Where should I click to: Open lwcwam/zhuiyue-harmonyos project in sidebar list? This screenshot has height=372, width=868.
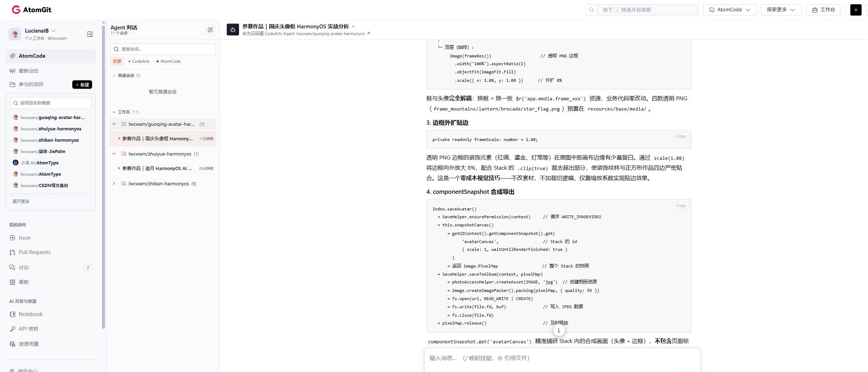pos(51,129)
